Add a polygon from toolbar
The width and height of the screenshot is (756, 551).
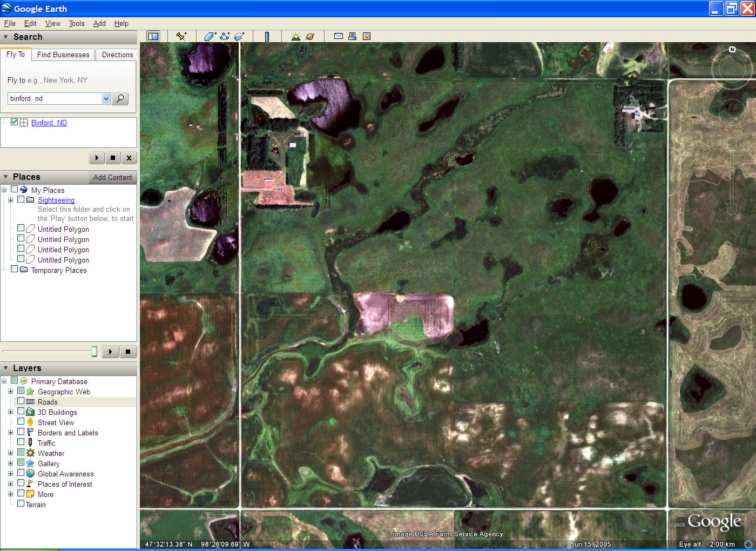pos(210,36)
